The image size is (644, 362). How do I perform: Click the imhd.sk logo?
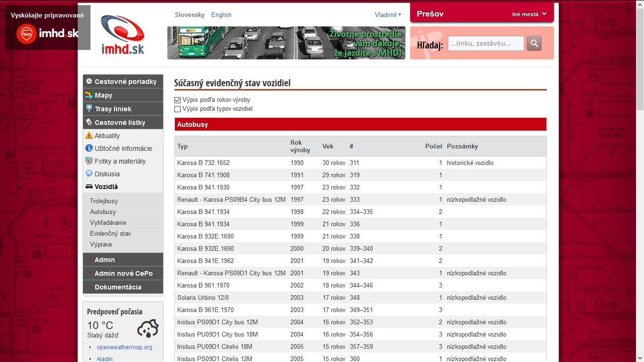click(123, 35)
